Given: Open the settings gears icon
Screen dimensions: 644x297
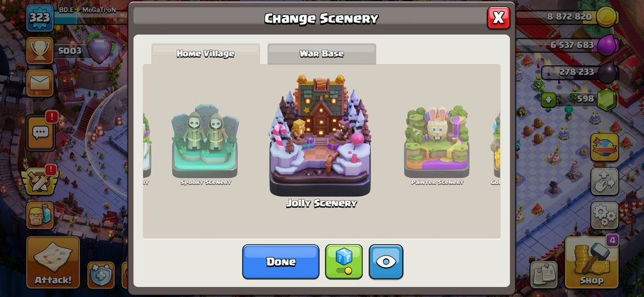Looking at the screenshot, I should point(605,216).
